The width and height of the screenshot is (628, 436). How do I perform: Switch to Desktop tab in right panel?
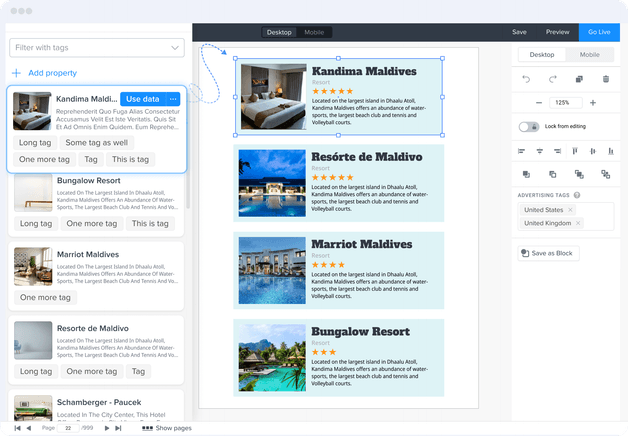[542, 54]
